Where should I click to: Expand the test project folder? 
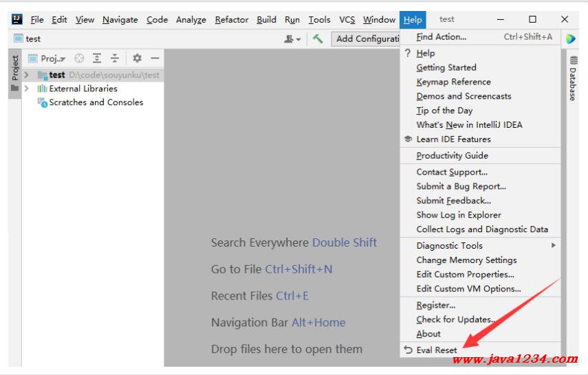(x=27, y=75)
